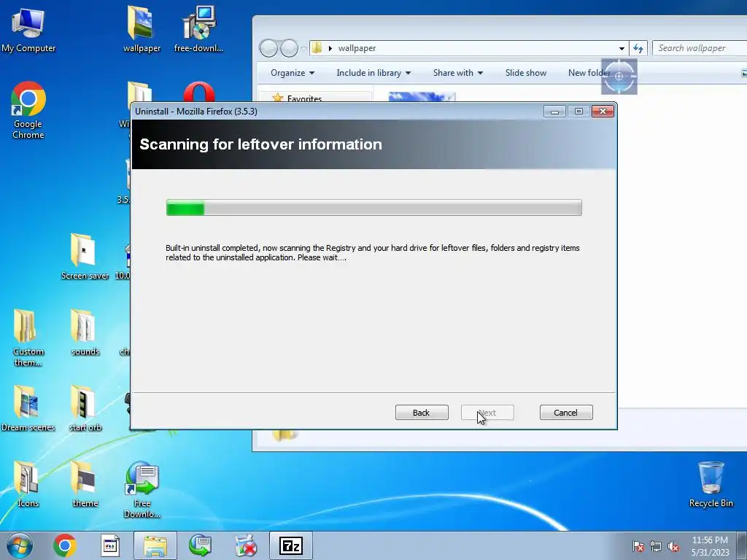The image size is (747, 560).
Task: Open the start orb folder
Action: [85, 408]
